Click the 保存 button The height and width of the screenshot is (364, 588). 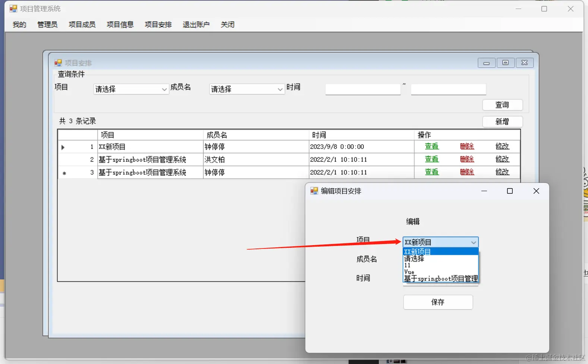pyautogui.click(x=438, y=302)
